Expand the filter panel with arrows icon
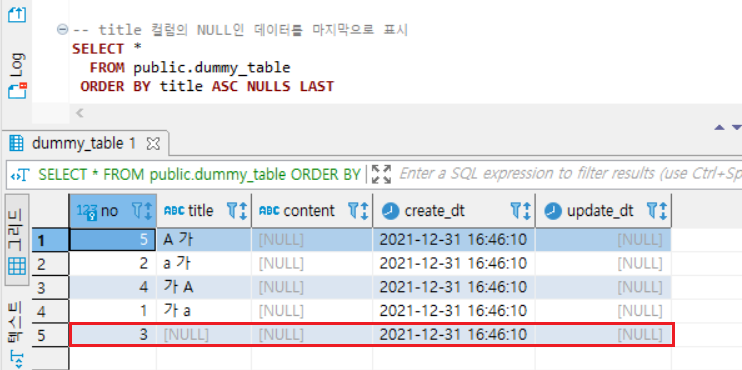Screen dimensions: 742x370 tap(381, 174)
